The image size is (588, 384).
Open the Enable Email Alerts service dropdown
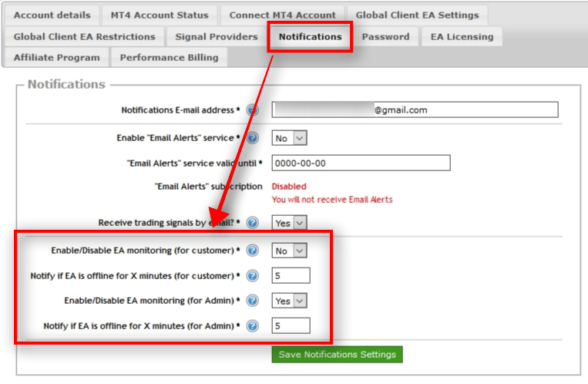(x=289, y=138)
